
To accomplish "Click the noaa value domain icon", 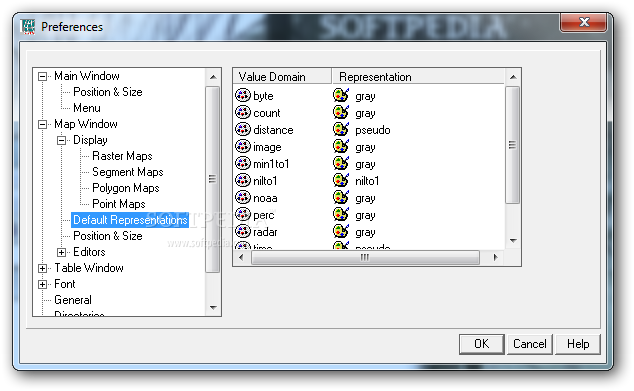I will (243, 197).
